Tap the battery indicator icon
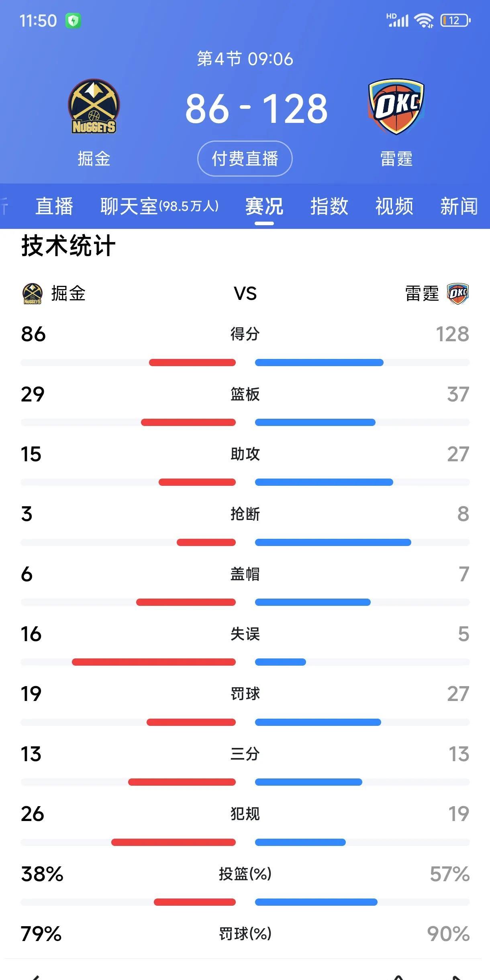Screen dimensions: 490x980 (x=455, y=20)
